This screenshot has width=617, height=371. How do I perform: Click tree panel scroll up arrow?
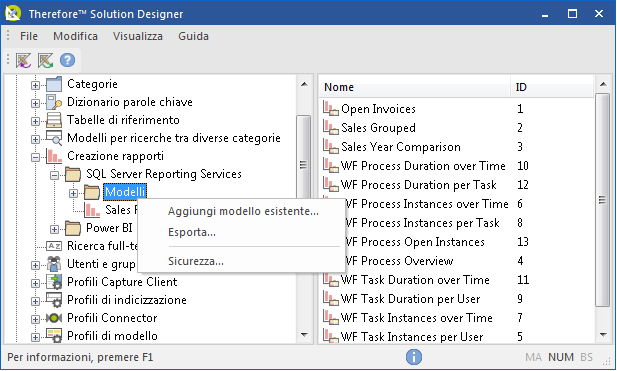click(304, 84)
